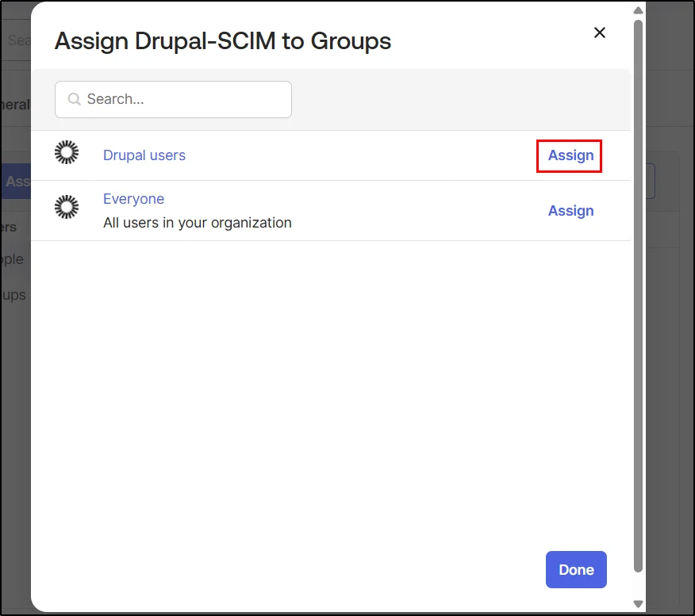This screenshot has height=616, width=695.
Task: Select the 'All users in your organization' text
Action: click(x=198, y=223)
